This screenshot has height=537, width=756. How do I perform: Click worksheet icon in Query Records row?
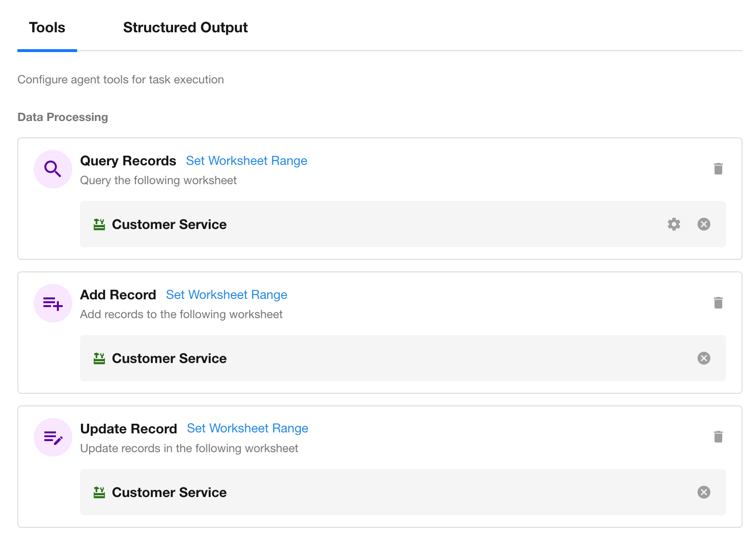pos(99,224)
